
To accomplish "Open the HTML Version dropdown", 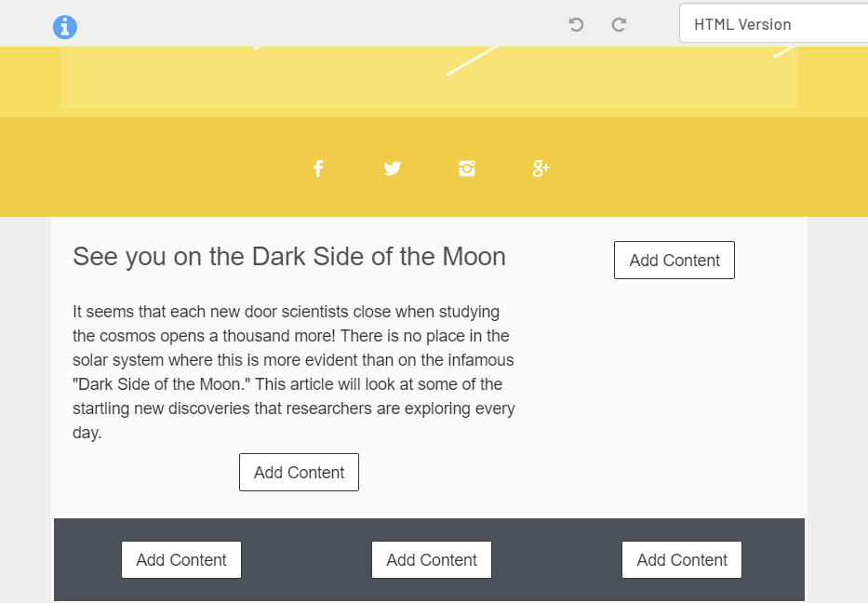I will point(774,24).
